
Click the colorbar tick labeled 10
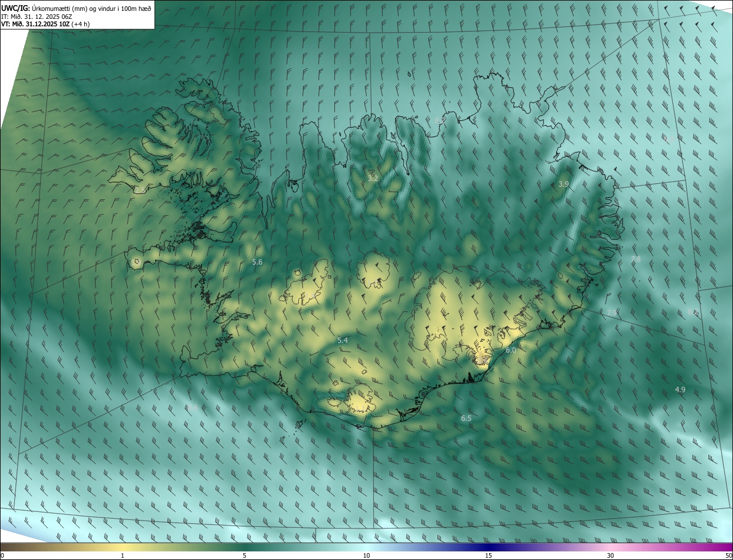366,556
